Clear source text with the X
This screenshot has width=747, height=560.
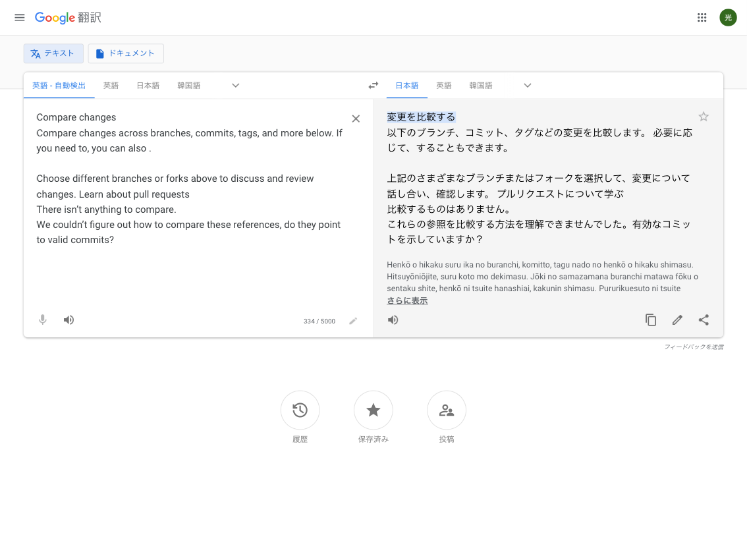pyautogui.click(x=356, y=119)
